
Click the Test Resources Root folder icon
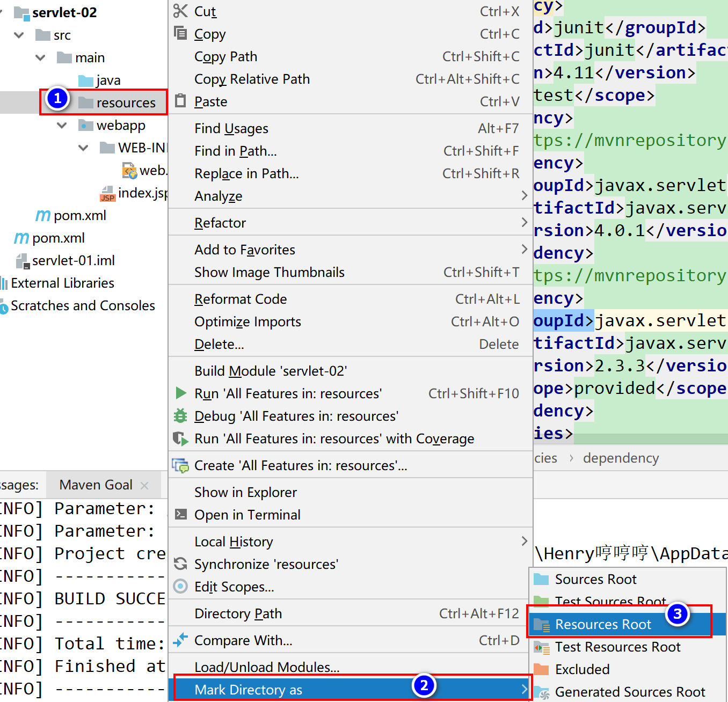pos(542,647)
